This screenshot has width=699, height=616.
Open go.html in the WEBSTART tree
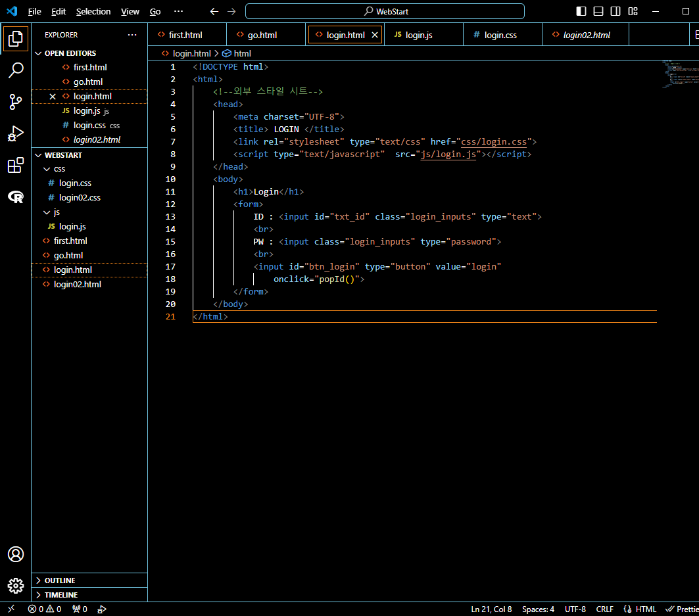[89, 255]
